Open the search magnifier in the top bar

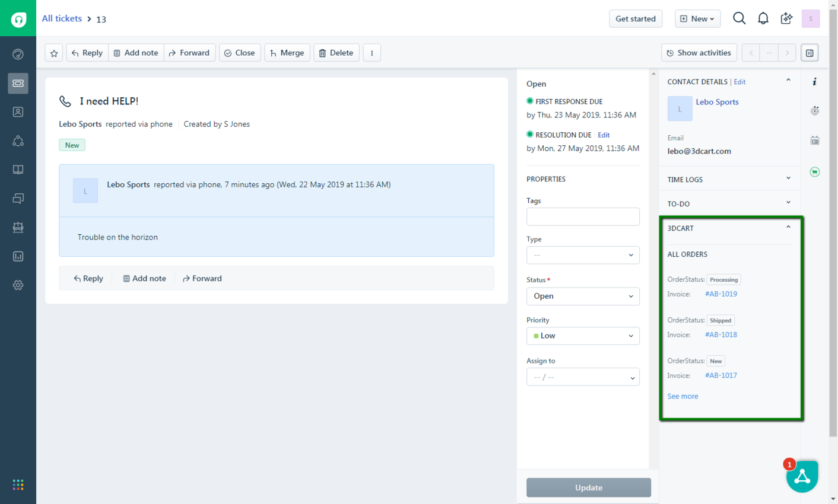pyautogui.click(x=739, y=18)
